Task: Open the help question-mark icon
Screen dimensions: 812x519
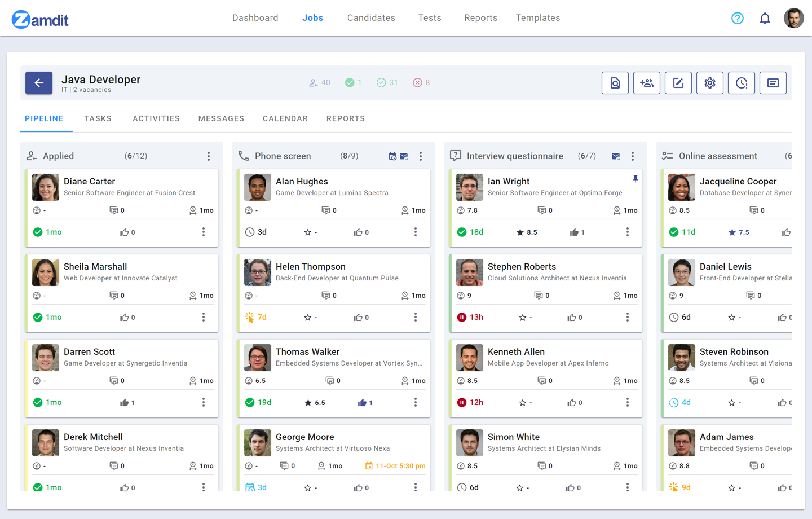Action: (738, 17)
